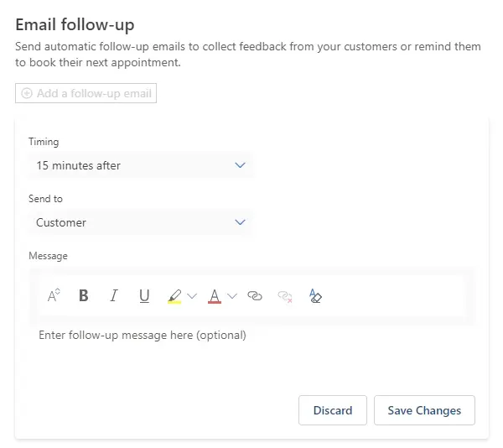The width and height of the screenshot is (503, 448).
Task: Open the font size tool
Action: [54, 295]
